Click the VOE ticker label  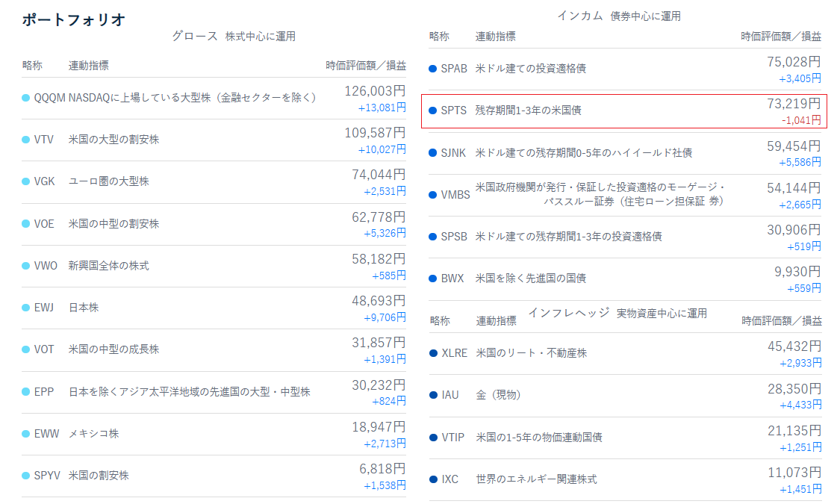(x=45, y=224)
